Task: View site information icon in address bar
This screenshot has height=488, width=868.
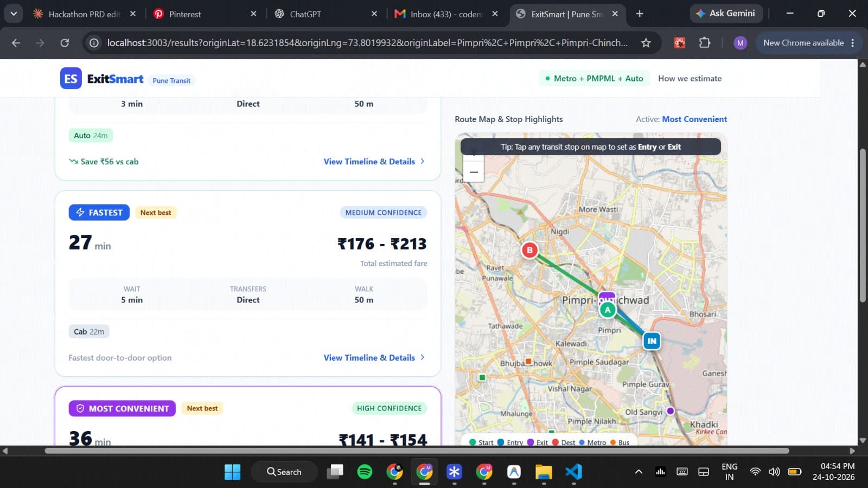Action: tap(94, 43)
